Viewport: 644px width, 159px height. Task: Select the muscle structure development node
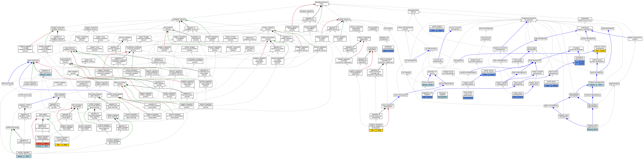(x=455, y=29)
